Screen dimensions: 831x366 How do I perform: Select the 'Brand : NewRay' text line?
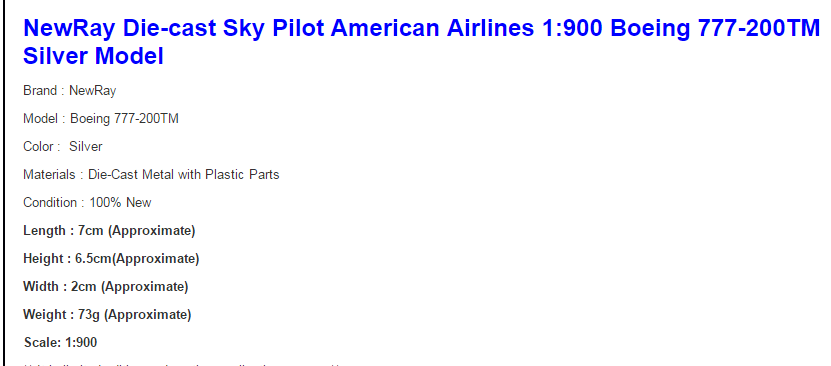tap(69, 91)
